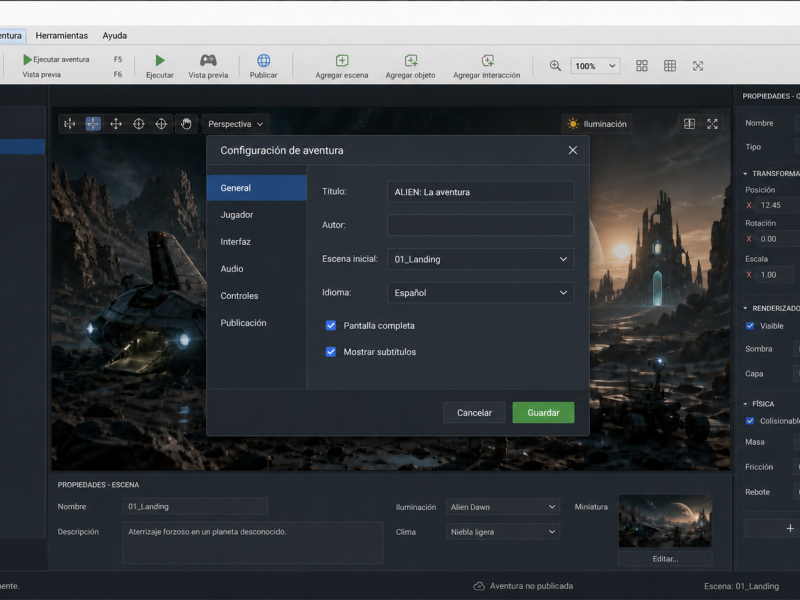Open the Iluminación Alien Dawn dropdown
The width and height of the screenshot is (800, 600).
pyautogui.click(x=503, y=507)
